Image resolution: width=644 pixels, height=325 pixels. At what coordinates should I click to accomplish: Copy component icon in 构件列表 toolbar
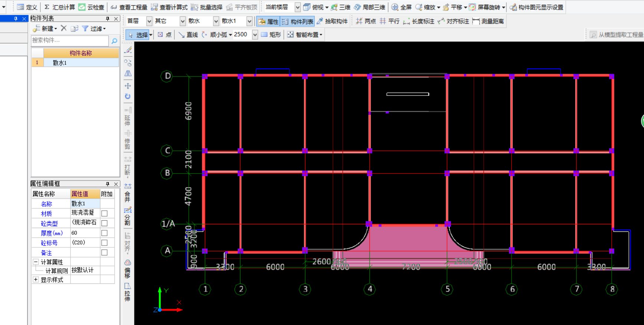point(75,28)
